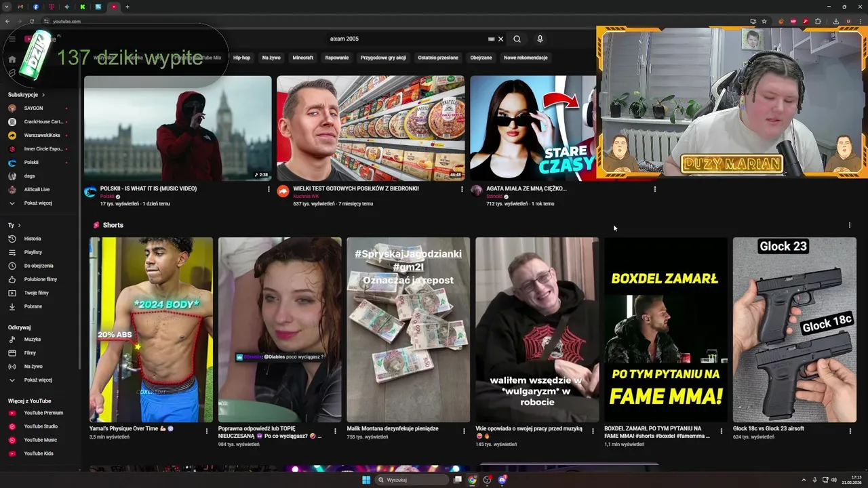
Task: Open options for Vkie opowiada short
Action: pyautogui.click(x=593, y=431)
